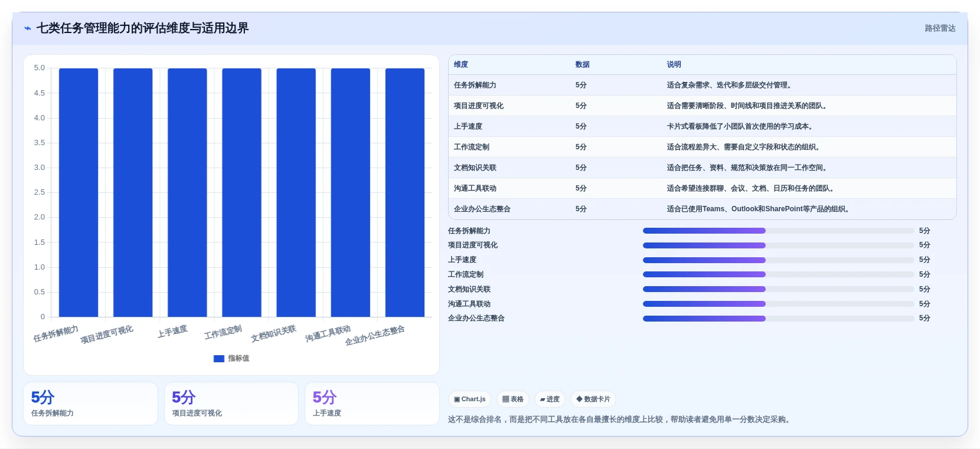Click the 文档知识关联 progress bar
The width and height of the screenshot is (980, 449).
(x=778, y=289)
